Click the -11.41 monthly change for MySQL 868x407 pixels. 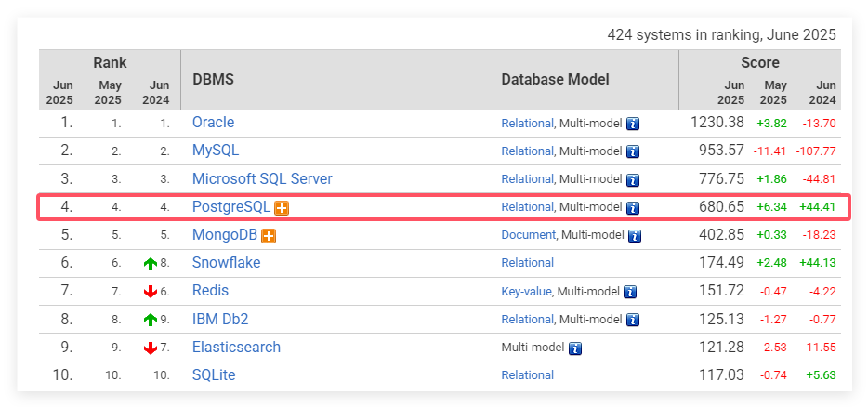click(x=769, y=151)
